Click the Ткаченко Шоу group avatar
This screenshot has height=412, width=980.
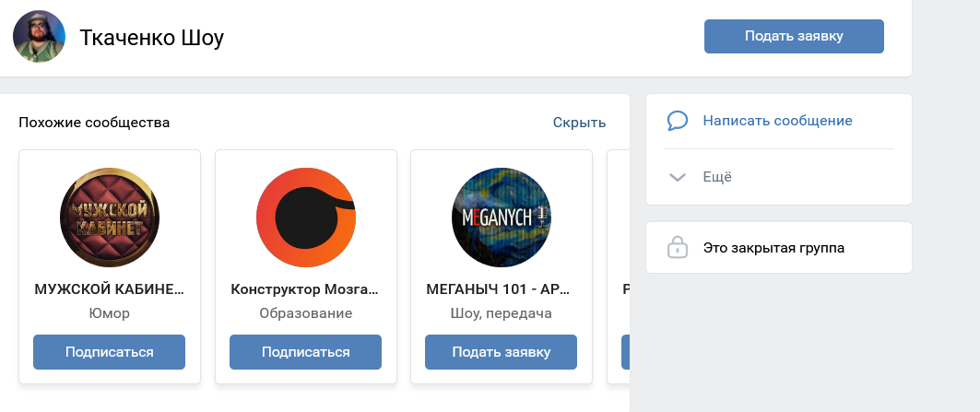point(39,37)
